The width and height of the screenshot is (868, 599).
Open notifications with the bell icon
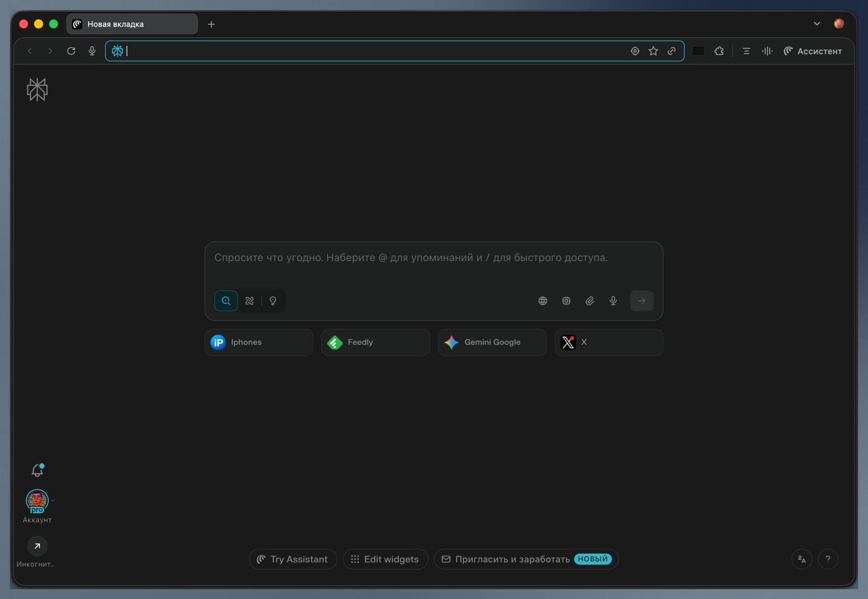pyautogui.click(x=37, y=470)
